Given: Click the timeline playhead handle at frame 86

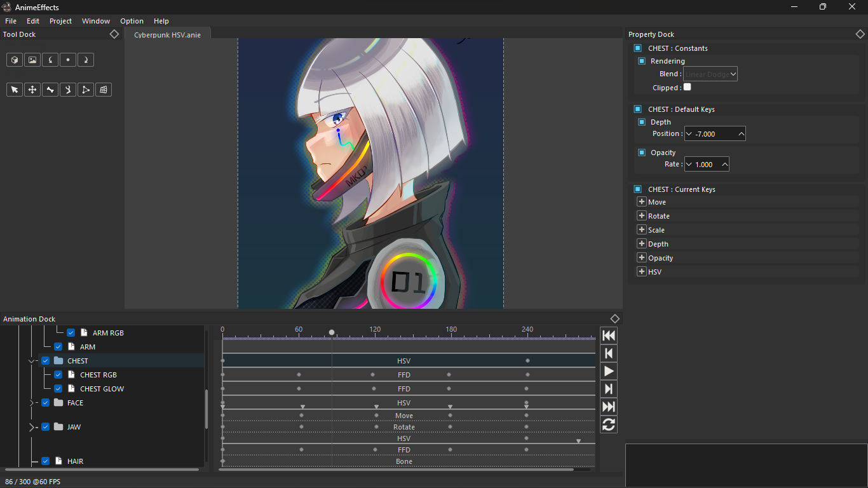Looking at the screenshot, I should tap(332, 332).
